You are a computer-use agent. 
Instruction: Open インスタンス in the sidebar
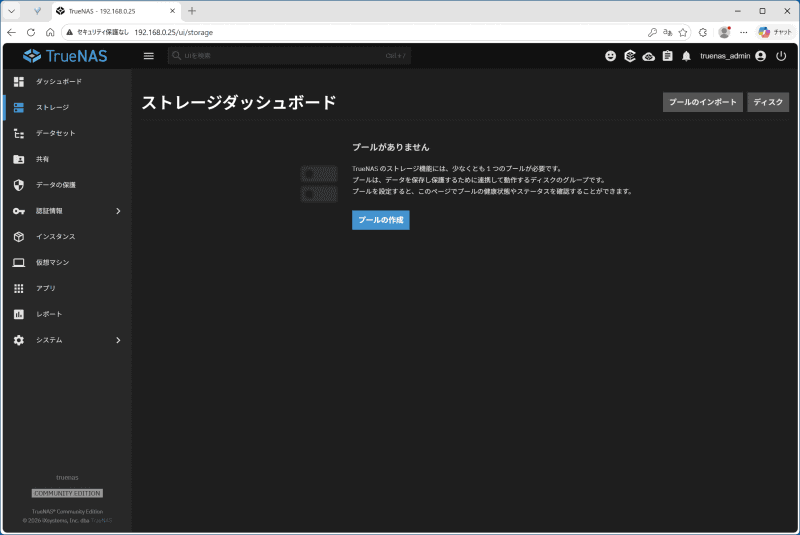coord(67,237)
